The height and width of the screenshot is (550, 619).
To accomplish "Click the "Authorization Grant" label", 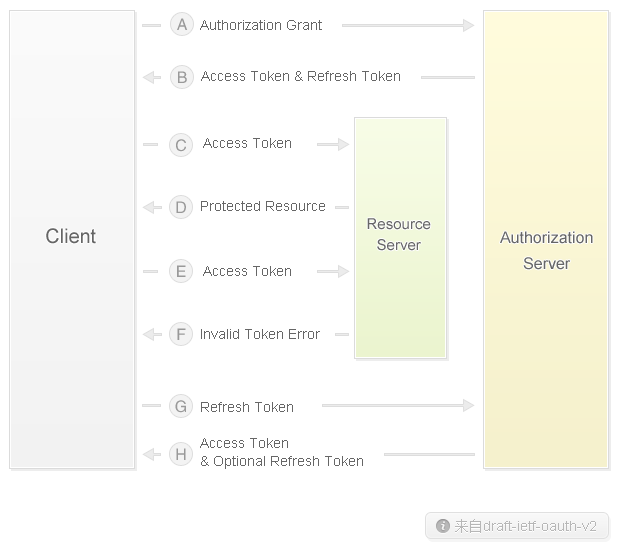I will click(x=261, y=25).
